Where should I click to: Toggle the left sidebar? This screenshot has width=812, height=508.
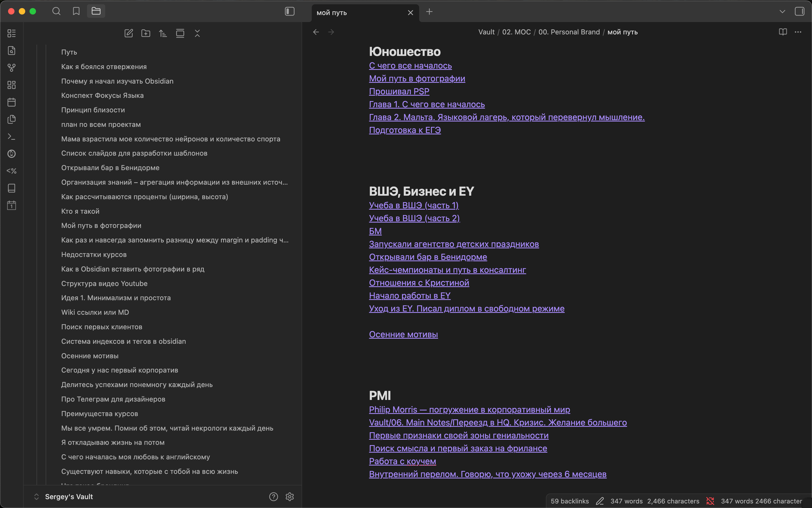(x=289, y=11)
